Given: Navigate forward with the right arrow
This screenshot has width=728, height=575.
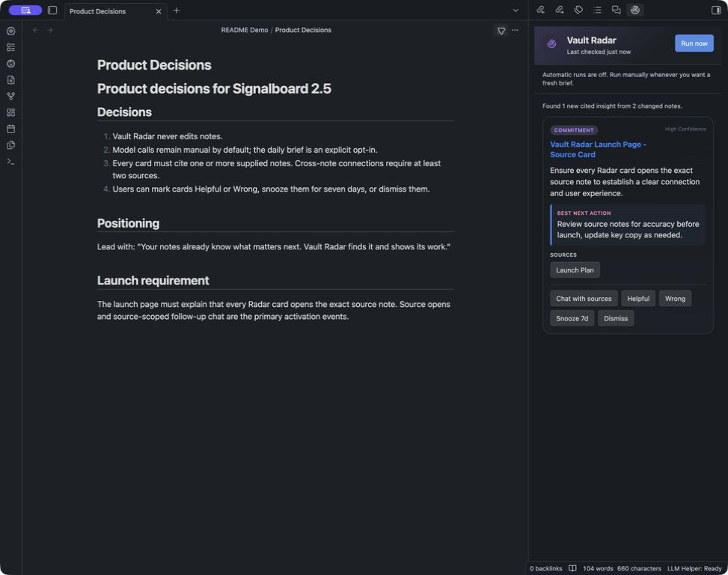Looking at the screenshot, I should (49, 30).
